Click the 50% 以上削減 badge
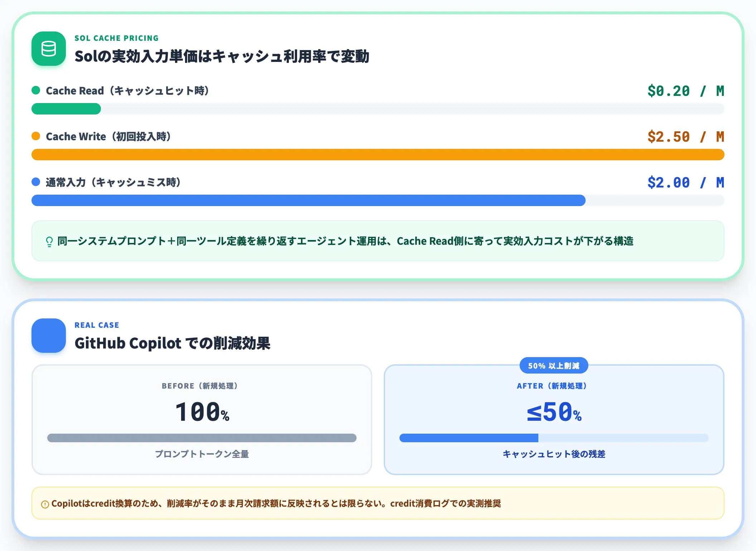Image resolution: width=756 pixels, height=551 pixels. coord(554,366)
